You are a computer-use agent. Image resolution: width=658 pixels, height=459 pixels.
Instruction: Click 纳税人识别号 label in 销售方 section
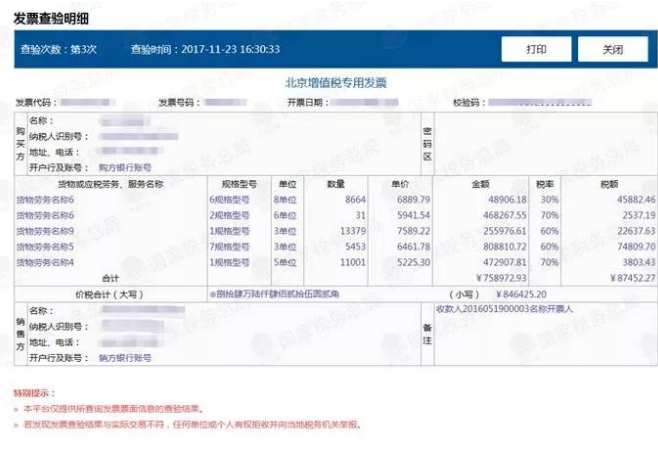59,326
